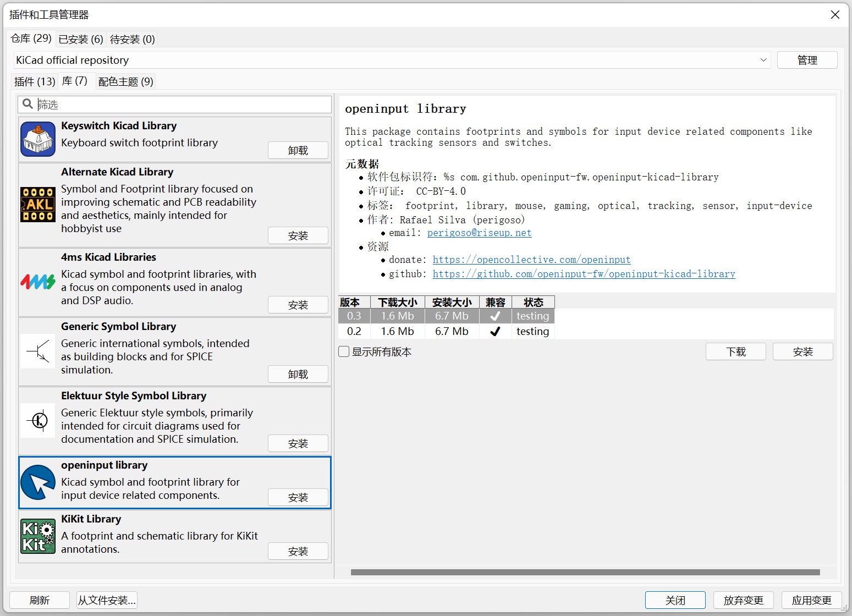Image resolution: width=852 pixels, height=616 pixels.
Task: Open the KiCad official repository dropdown
Action: click(x=392, y=60)
